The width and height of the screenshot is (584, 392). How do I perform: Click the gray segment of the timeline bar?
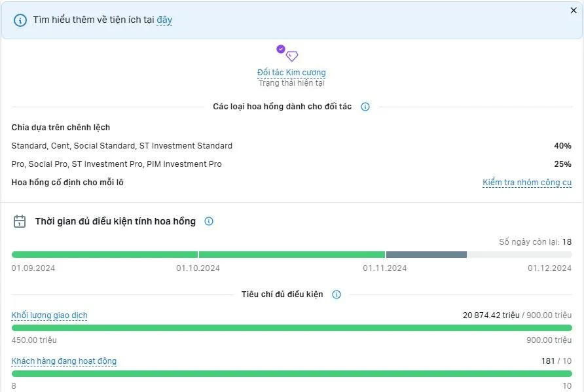(427, 254)
